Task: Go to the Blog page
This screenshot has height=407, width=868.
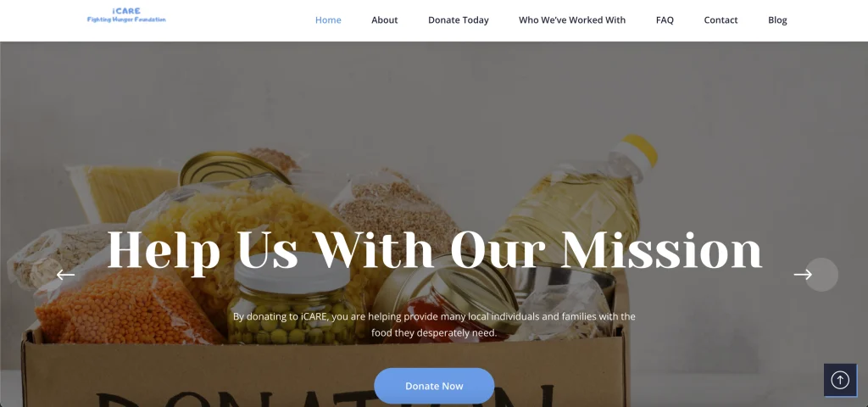Action: click(x=777, y=20)
